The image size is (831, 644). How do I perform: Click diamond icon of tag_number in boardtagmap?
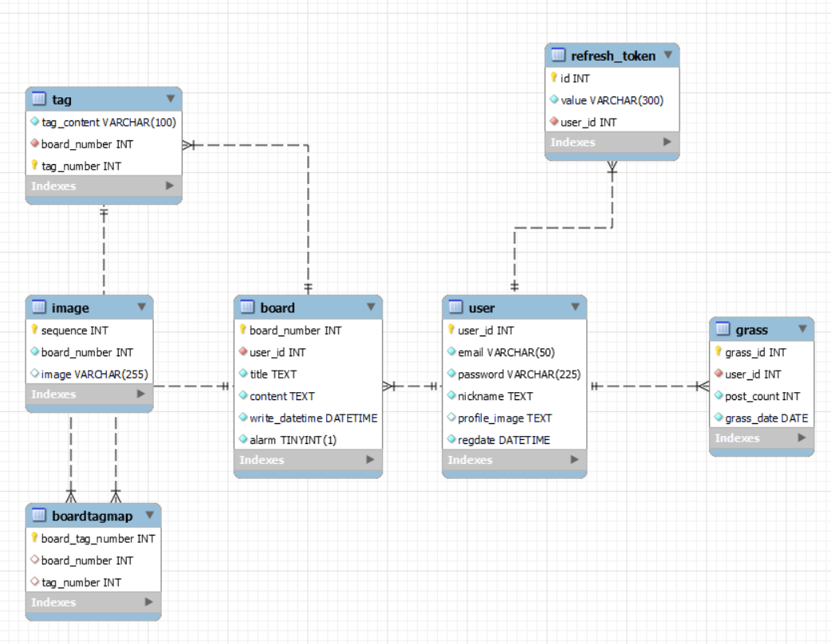tap(34, 582)
